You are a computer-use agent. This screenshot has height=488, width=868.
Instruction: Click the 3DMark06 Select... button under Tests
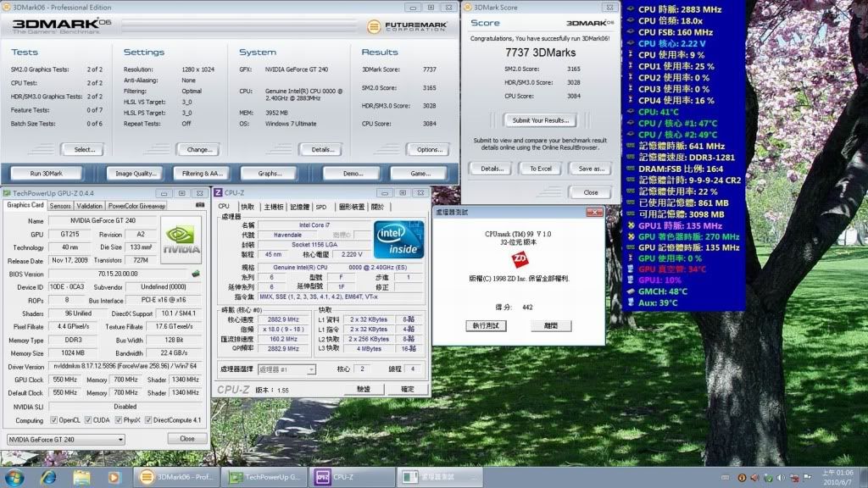pyautogui.click(x=84, y=149)
